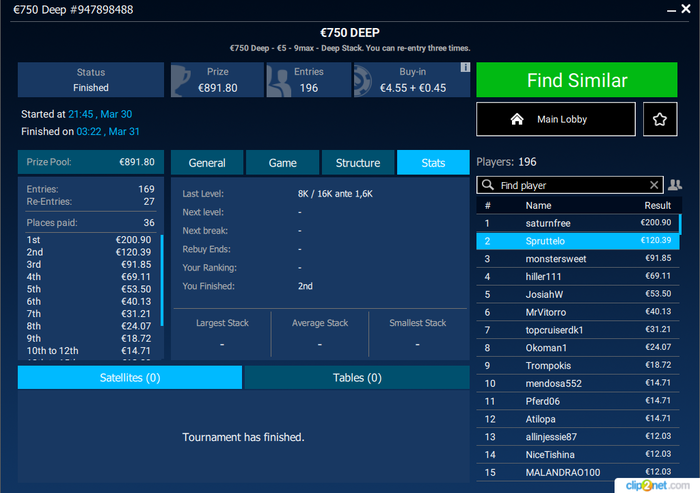Select player Trompokis
700x493 pixels.
point(578,366)
